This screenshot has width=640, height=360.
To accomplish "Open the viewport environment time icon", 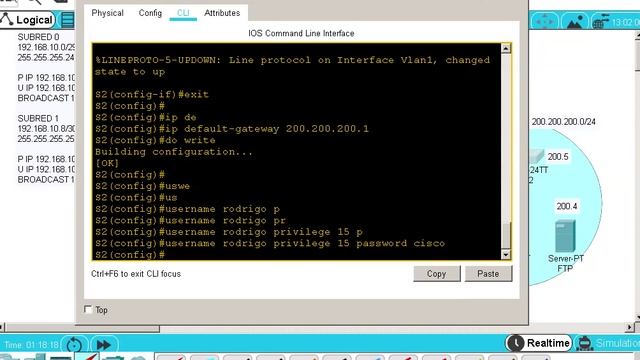I will click(600, 21).
